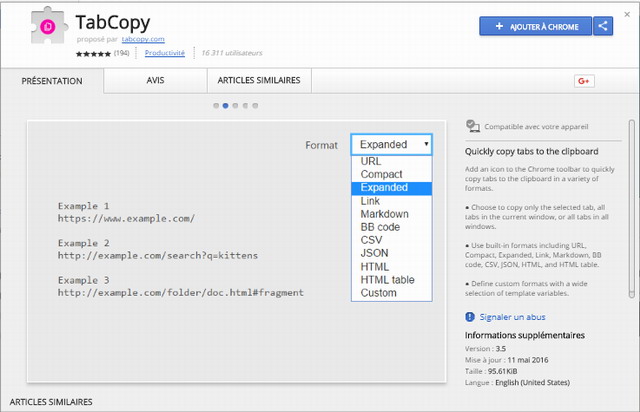Open the ARTICLES SIMILAIRES tab
The height and width of the screenshot is (412, 640).
[x=259, y=80]
